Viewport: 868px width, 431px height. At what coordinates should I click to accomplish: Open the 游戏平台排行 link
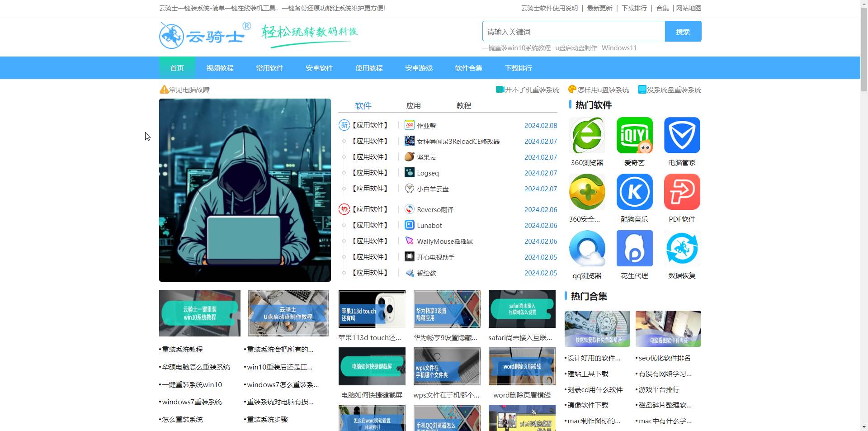pos(659,389)
